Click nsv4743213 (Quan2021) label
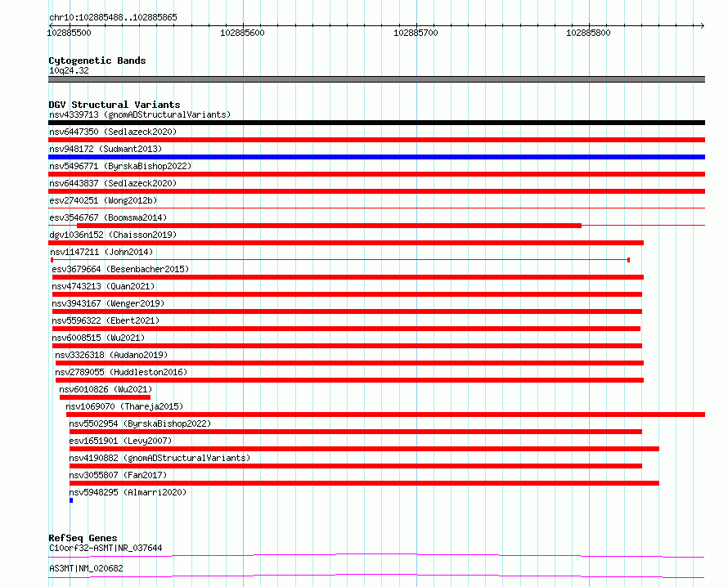 [103, 286]
